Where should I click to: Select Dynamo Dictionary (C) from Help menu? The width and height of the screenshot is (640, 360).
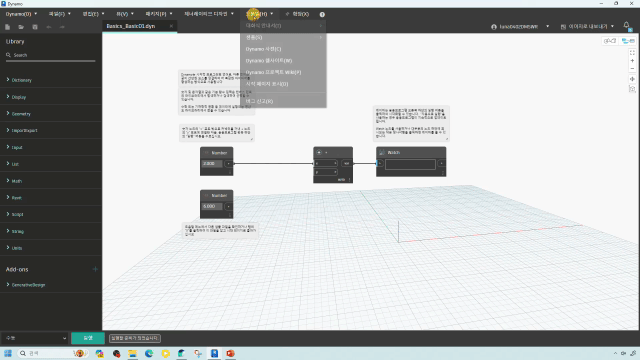pos(283,49)
